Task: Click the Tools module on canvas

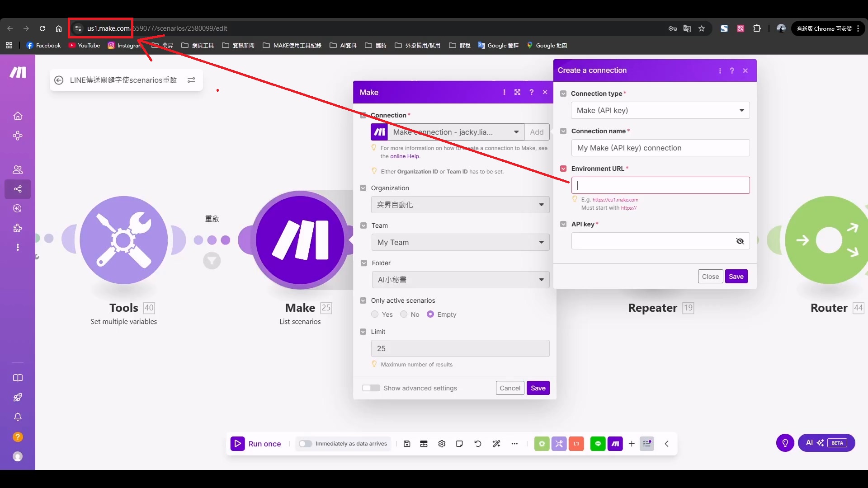Action: tap(124, 240)
